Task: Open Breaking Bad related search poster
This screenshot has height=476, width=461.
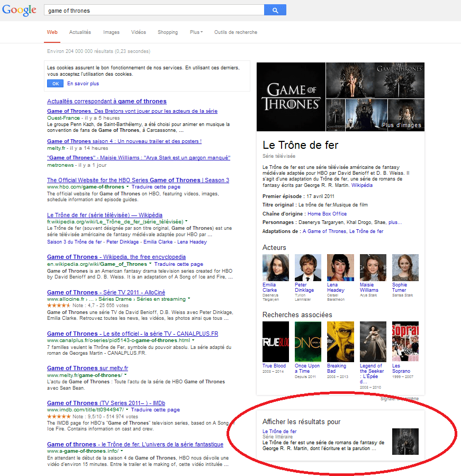Action: click(340, 342)
